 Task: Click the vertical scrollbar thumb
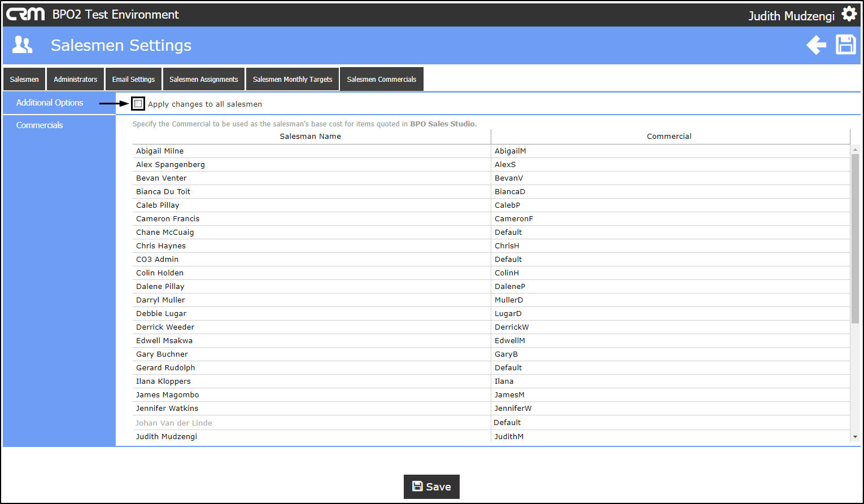855,239
